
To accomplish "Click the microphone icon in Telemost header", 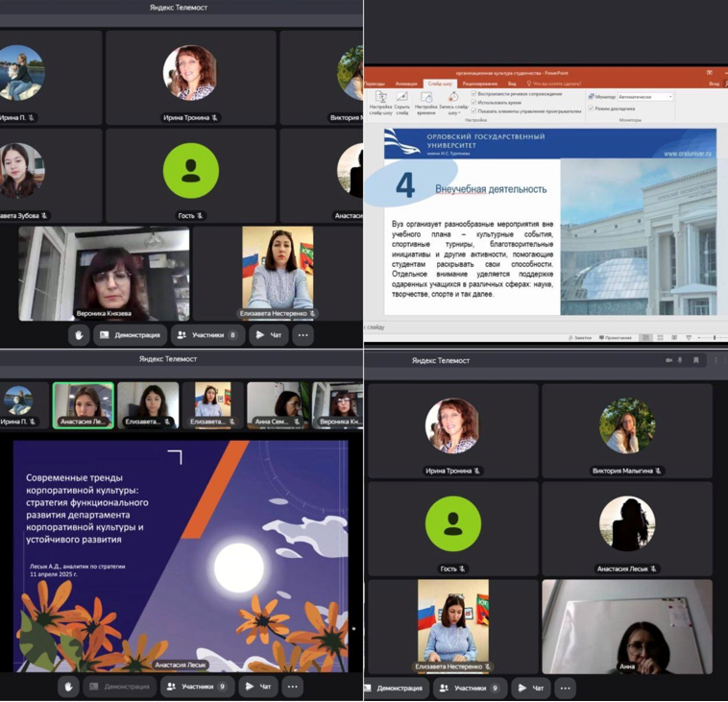I will point(682,360).
